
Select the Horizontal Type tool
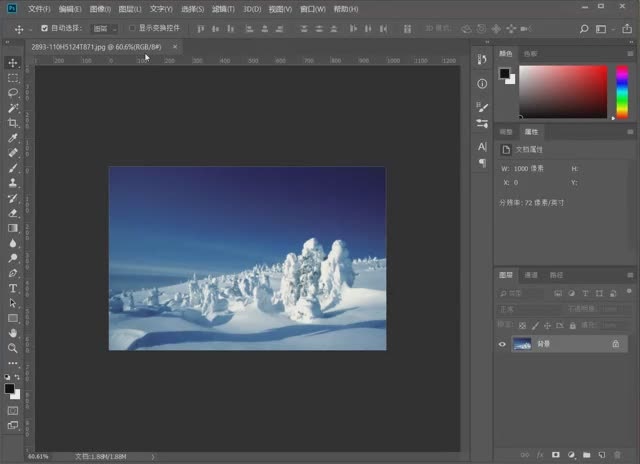pyautogui.click(x=13, y=288)
